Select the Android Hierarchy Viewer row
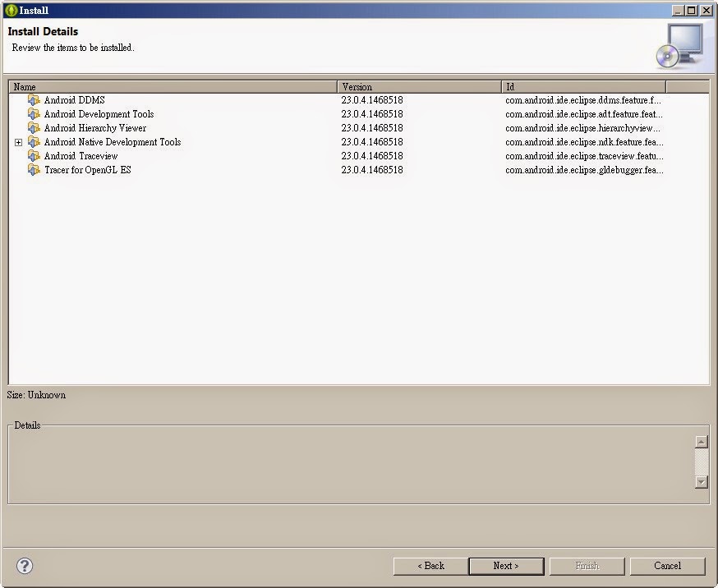 (358, 127)
